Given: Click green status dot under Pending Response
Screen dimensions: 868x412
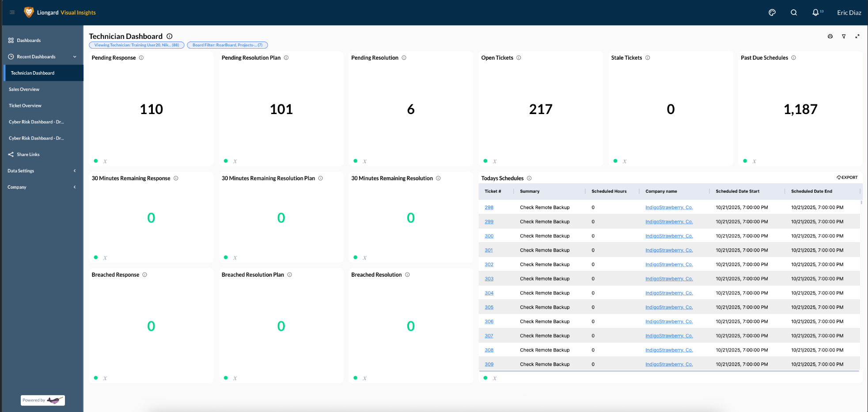Looking at the screenshot, I should coord(96,161).
